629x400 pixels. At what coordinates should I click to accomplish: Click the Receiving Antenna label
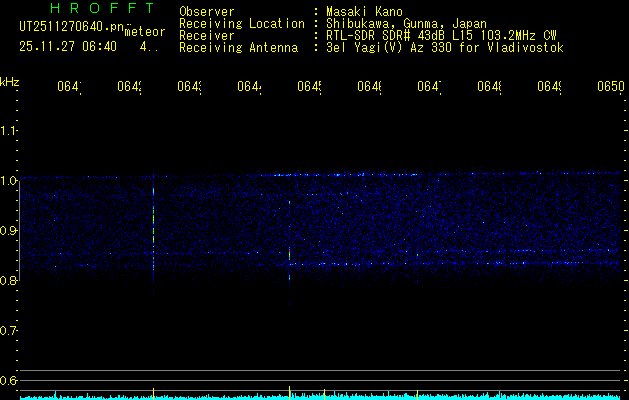pyautogui.click(x=238, y=48)
